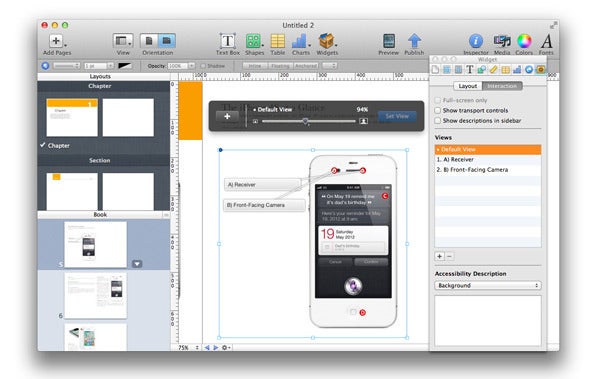
Task: Toggle Full-screen only checkbox
Action: coord(437,100)
